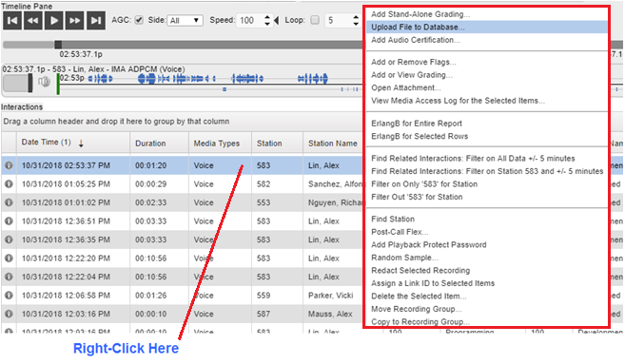Choose Assign a Link ID to Selected Items
Image resolution: width=625 pixels, height=364 pixels.
pyautogui.click(x=487, y=283)
